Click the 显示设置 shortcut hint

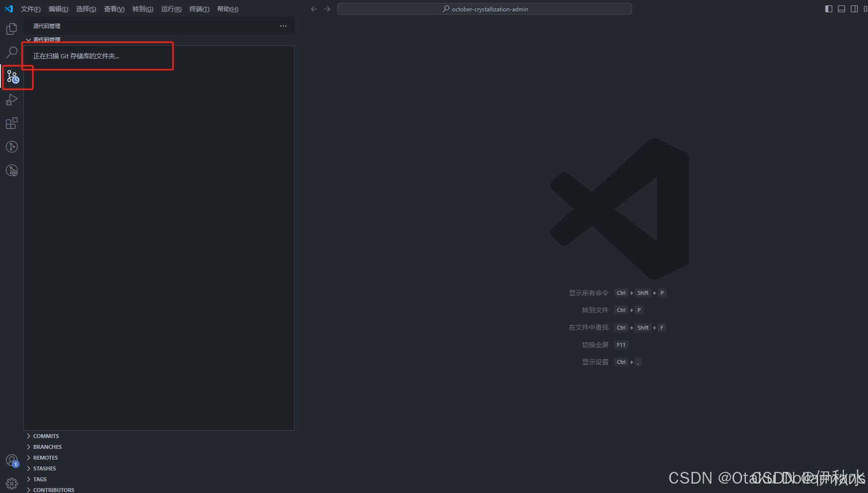pos(595,362)
